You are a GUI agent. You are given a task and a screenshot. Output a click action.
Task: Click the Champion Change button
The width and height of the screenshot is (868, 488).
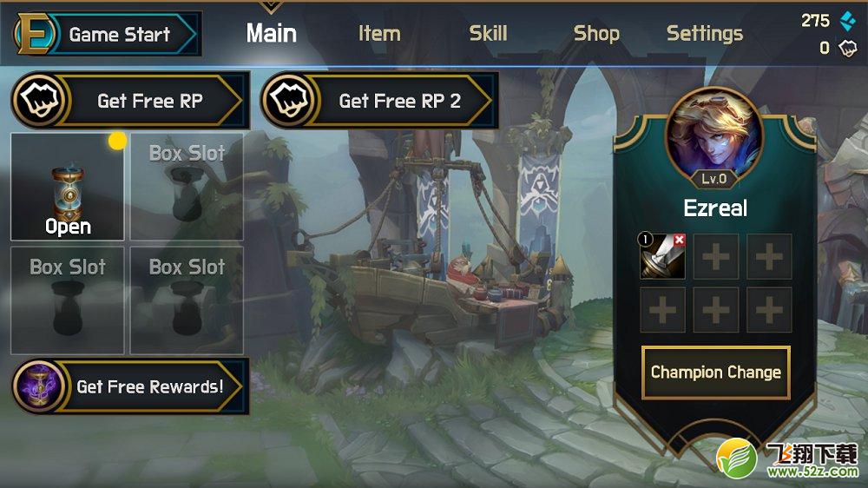tap(715, 373)
